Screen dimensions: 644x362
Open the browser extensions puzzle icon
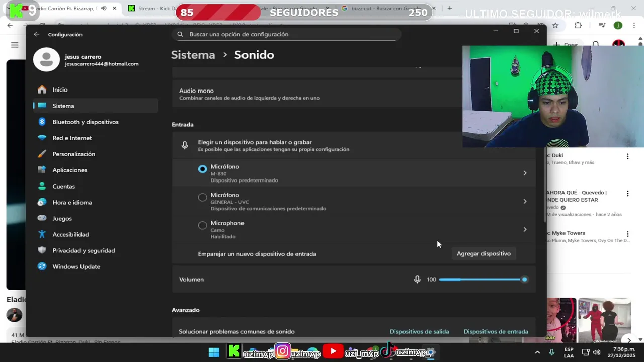pyautogui.click(x=578, y=25)
